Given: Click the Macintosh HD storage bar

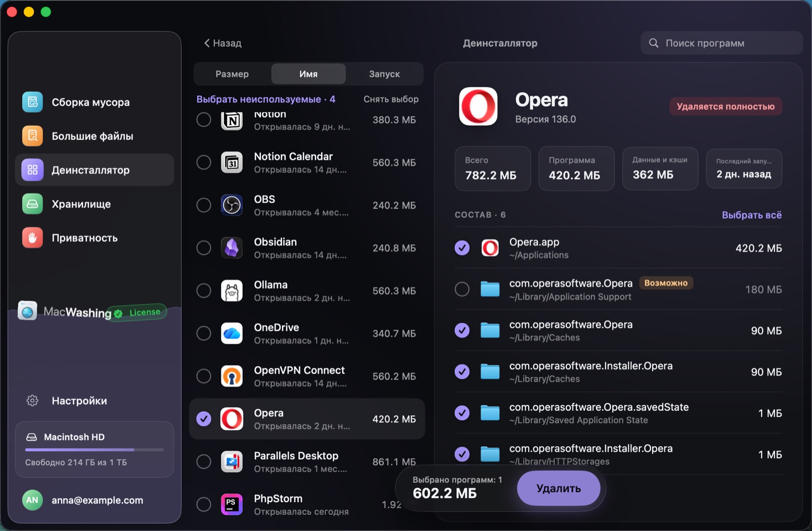Looking at the screenshot, I should pyautogui.click(x=94, y=449).
